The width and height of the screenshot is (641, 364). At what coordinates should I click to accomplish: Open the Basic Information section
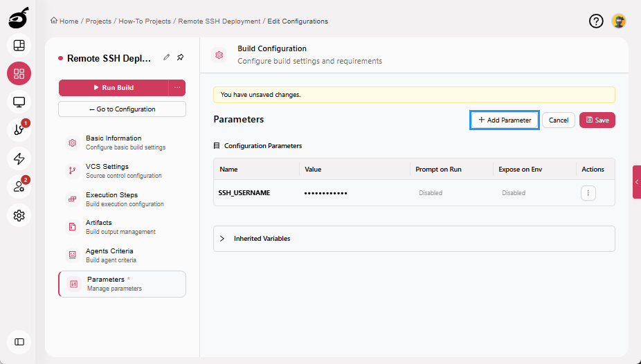tap(122, 143)
